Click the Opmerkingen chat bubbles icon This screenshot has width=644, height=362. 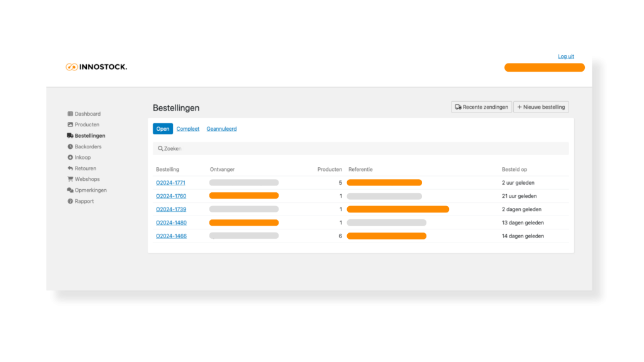(70, 190)
